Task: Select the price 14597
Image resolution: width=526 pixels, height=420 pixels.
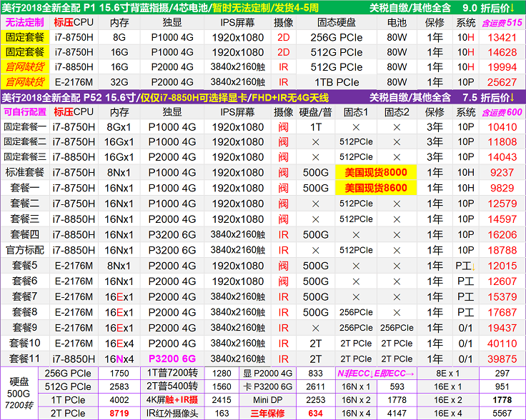Action: (502, 219)
